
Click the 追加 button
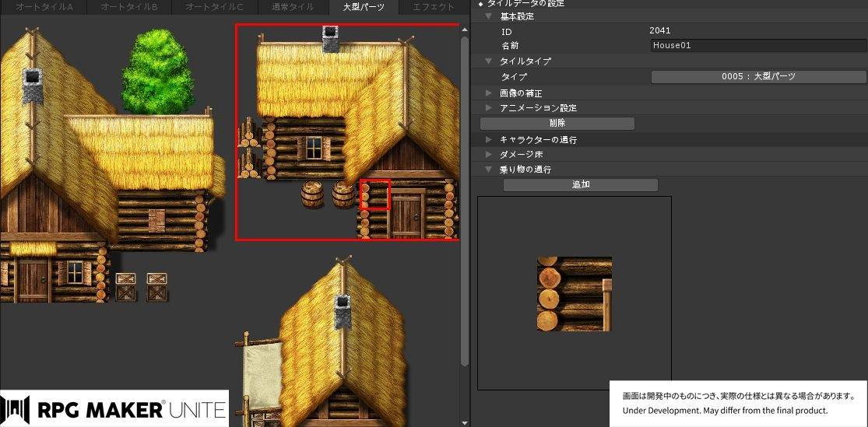[581, 185]
